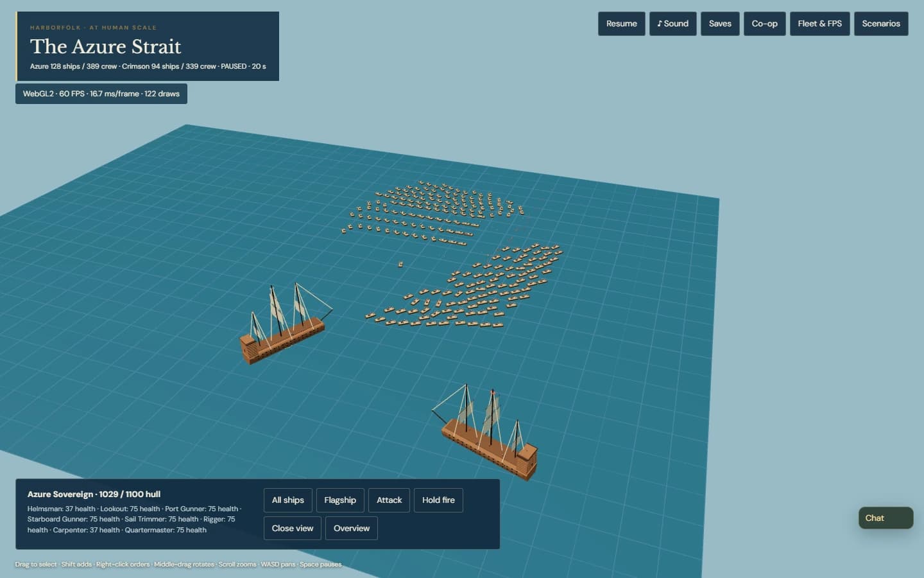Switch to Close view camera
Viewport: 924px width, 578px height.
[x=292, y=529]
